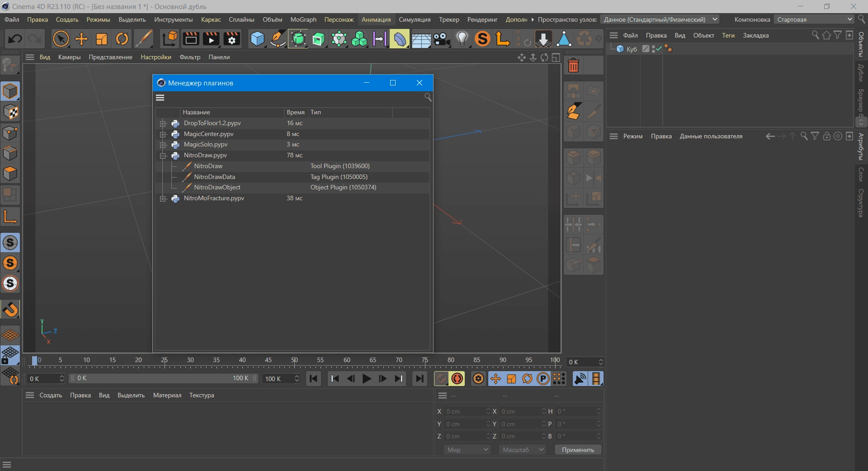Go to start of animation
Viewport: 868px width, 471px height.
(x=313, y=379)
